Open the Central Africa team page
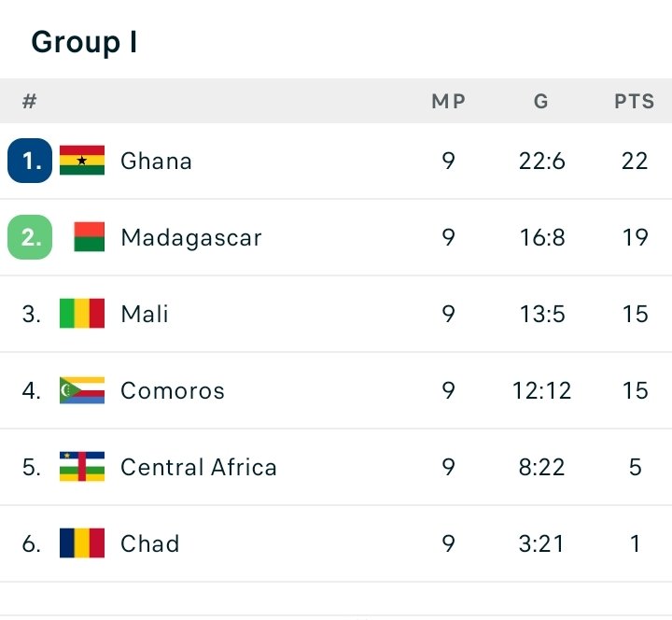This screenshot has height=620, width=672. click(199, 467)
